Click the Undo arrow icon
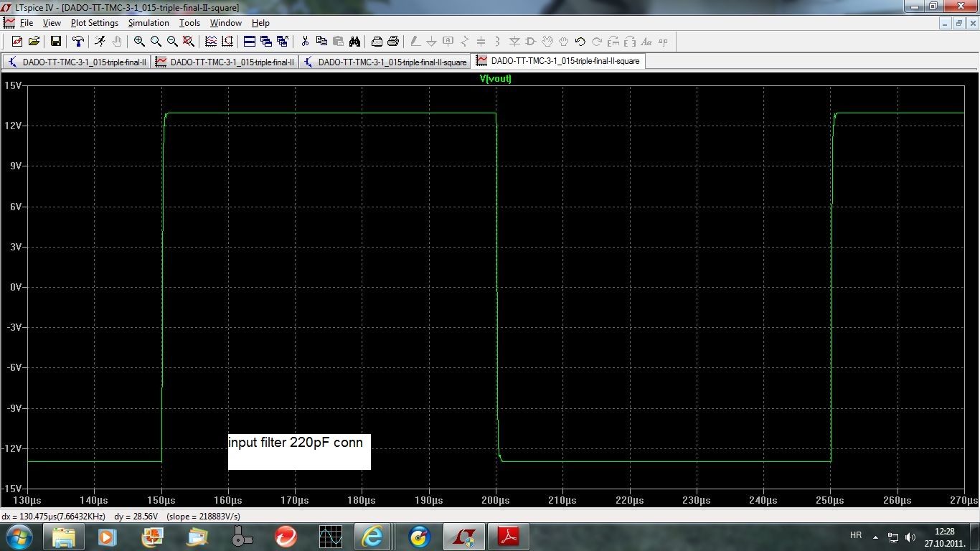Image resolution: width=980 pixels, height=551 pixels. click(x=580, y=42)
